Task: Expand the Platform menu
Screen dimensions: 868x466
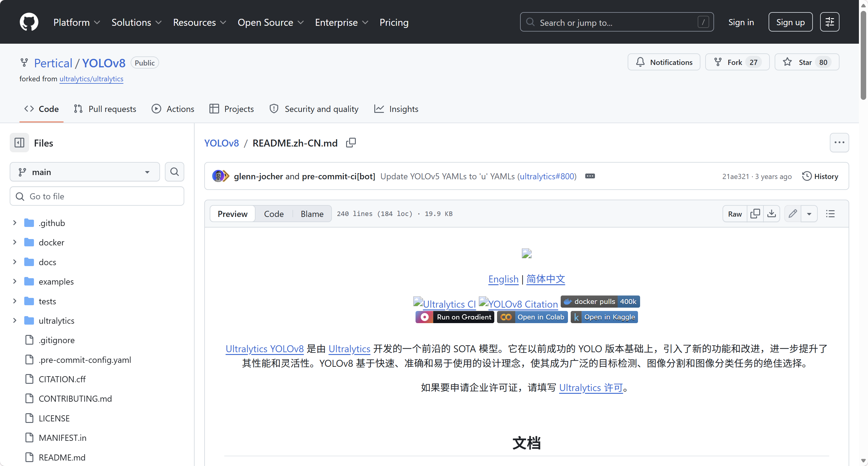Action: 76,22
